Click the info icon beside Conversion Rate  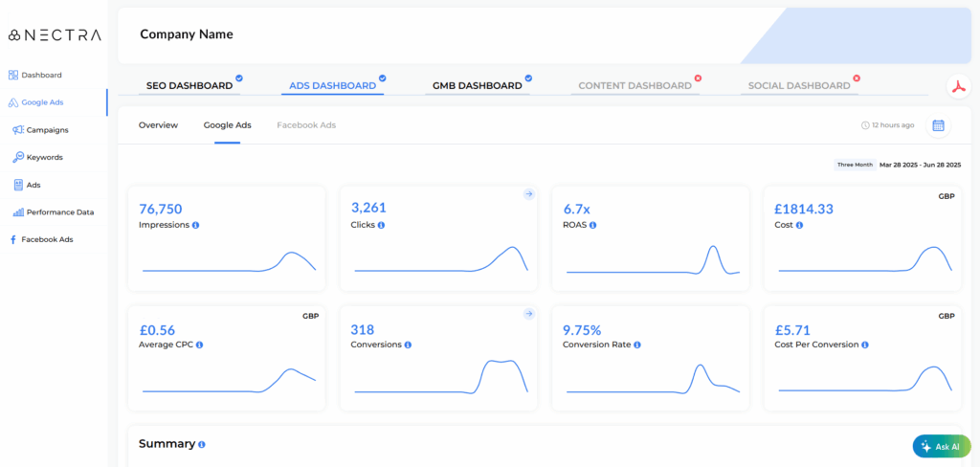[x=637, y=345]
